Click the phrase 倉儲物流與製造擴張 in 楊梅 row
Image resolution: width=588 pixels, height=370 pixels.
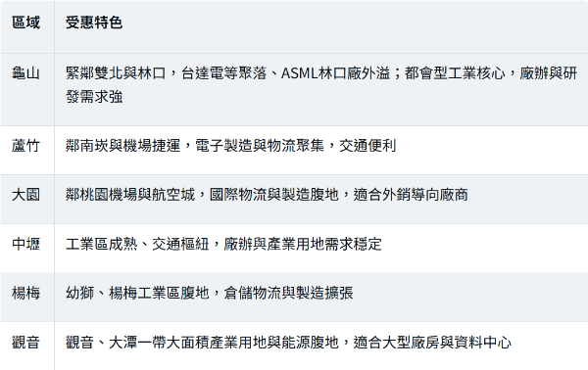click(x=288, y=294)
